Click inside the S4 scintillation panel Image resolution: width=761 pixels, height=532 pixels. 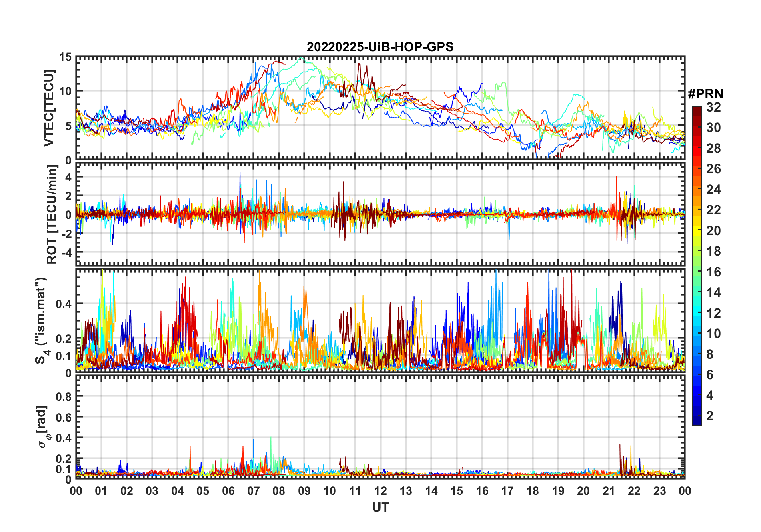pos(380,320)
